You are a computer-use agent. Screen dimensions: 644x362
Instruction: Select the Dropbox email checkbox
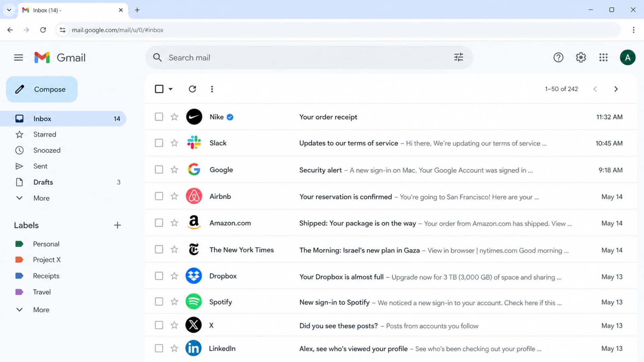click(x=159, y=276)
